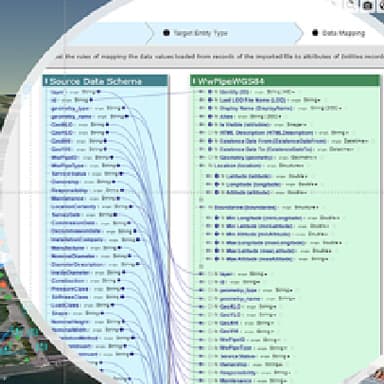Toggle checkbox for target WwPipeType attribute
Viewport: 384px width, 384px height.
coord(211,348)
